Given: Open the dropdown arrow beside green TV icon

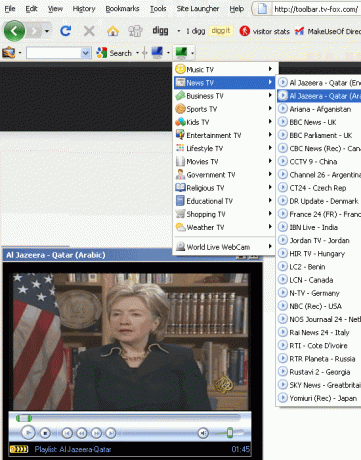Looking at the screenshot, I should tap(192, 53).
